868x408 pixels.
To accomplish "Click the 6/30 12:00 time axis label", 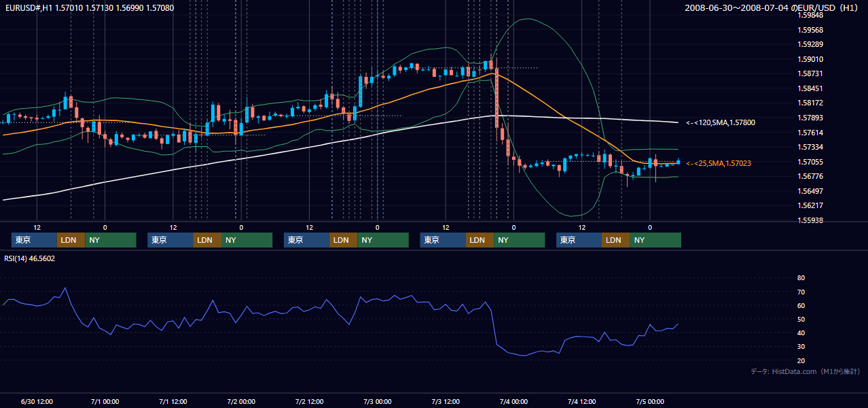I will pos(37,401).
